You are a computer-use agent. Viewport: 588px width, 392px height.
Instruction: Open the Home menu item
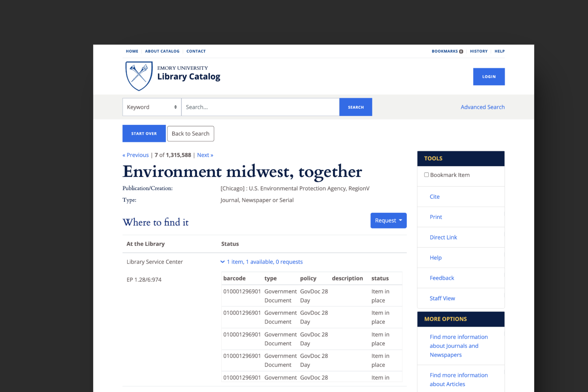point(132,51)
